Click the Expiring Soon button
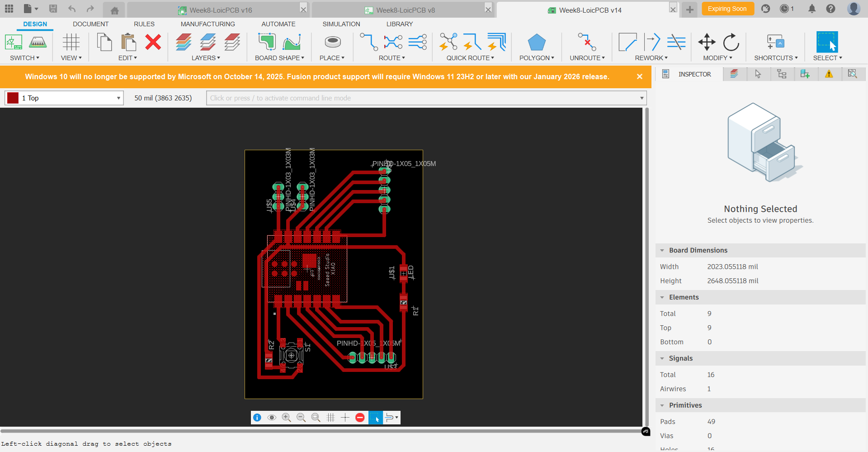Viewport: 868px width, 452px height. coord(727,9)
